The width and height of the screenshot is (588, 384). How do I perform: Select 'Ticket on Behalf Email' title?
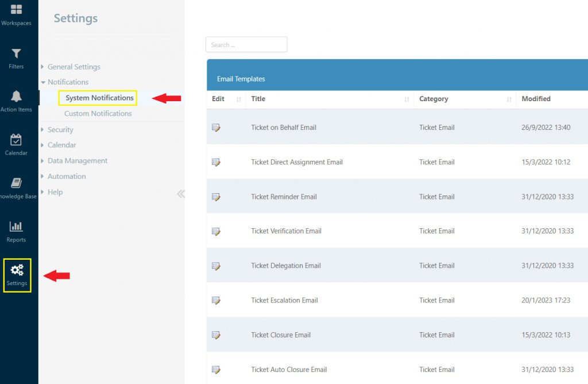[x=284, y=128]
